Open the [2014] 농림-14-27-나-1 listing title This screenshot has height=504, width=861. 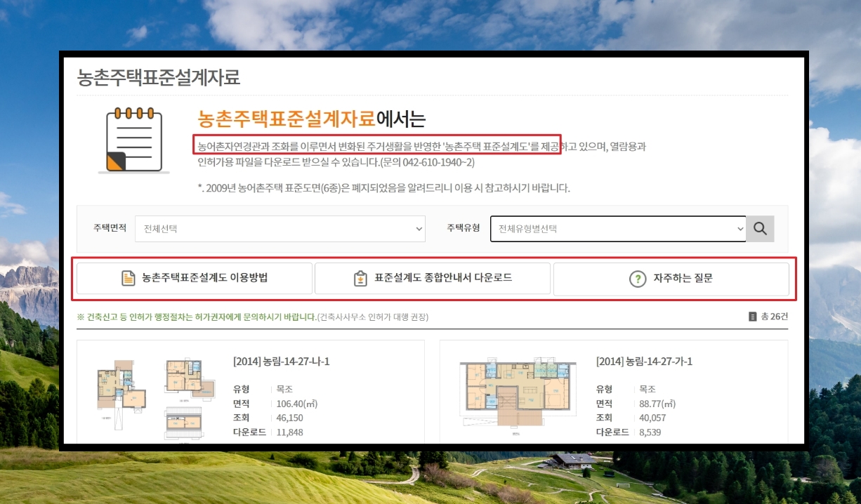tap(282, 362)
